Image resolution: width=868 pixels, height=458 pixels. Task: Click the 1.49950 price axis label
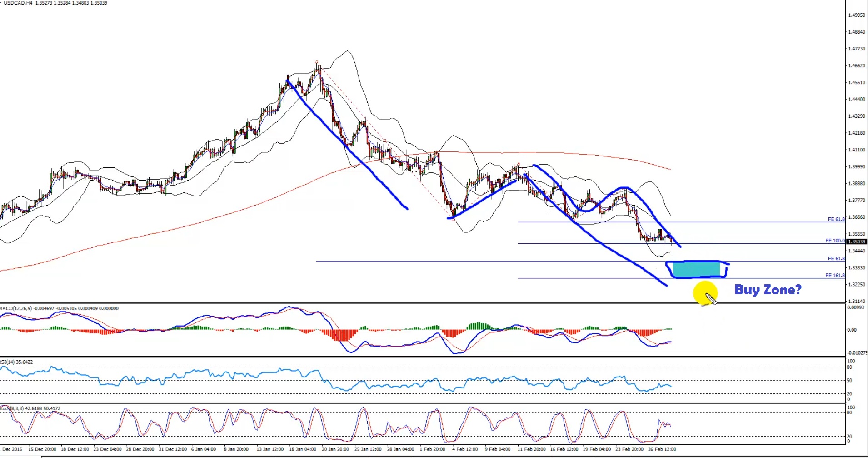tap(856, 15)
